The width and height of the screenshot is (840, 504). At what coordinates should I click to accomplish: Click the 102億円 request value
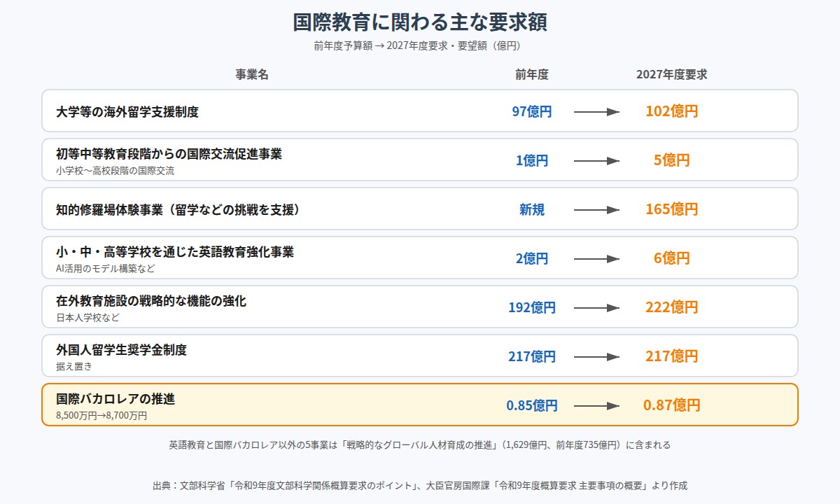(672, 111)
